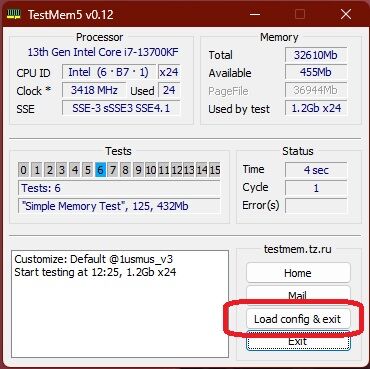Select test box number 7

113,170
